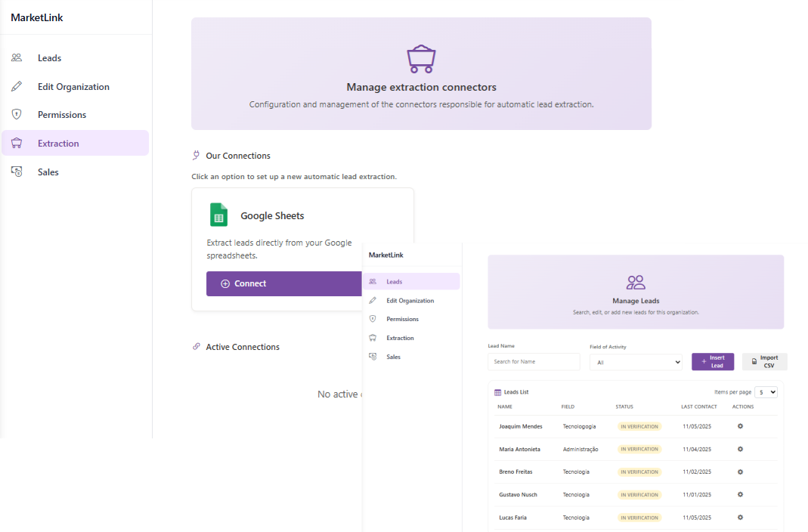This screenshot has height=532, width=808.
Task: Open actions gear for Maria Antonieta
Action: coord(740,449)
